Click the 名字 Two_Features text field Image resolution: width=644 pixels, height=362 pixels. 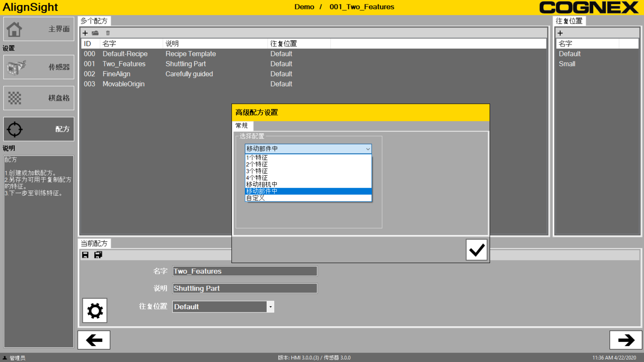tap(245, 271)
